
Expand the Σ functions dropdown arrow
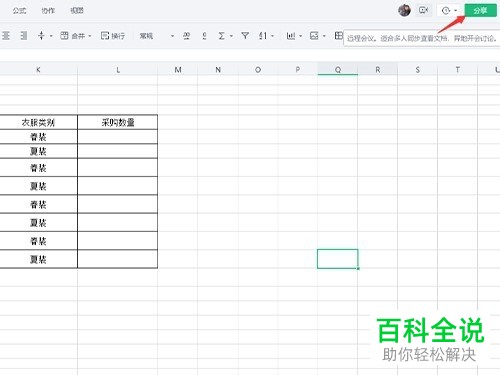pos(231,36)
